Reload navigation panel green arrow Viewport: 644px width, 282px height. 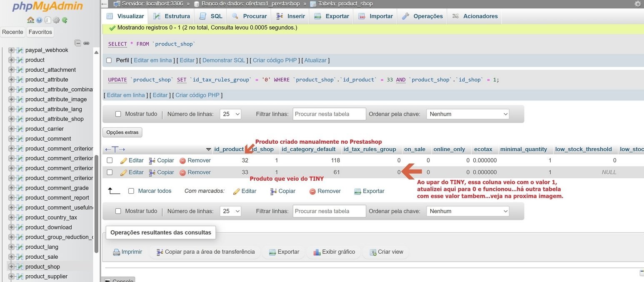(x=65, y=20)
